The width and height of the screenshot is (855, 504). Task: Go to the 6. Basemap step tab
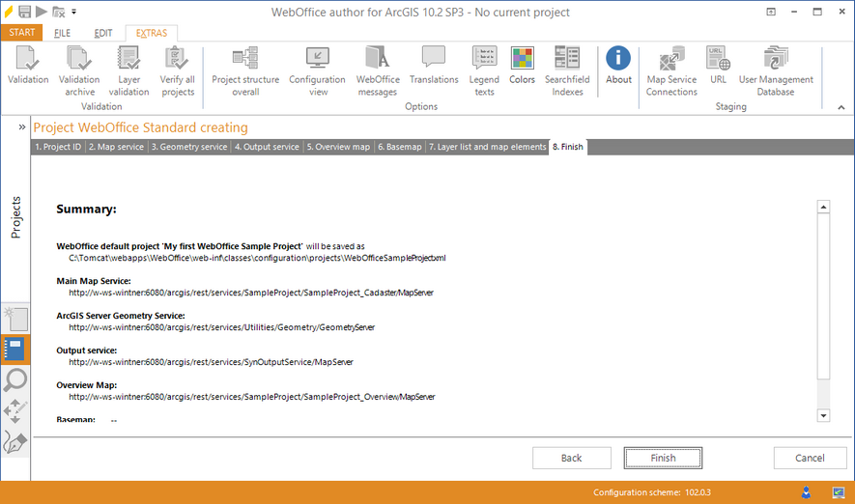399,147
